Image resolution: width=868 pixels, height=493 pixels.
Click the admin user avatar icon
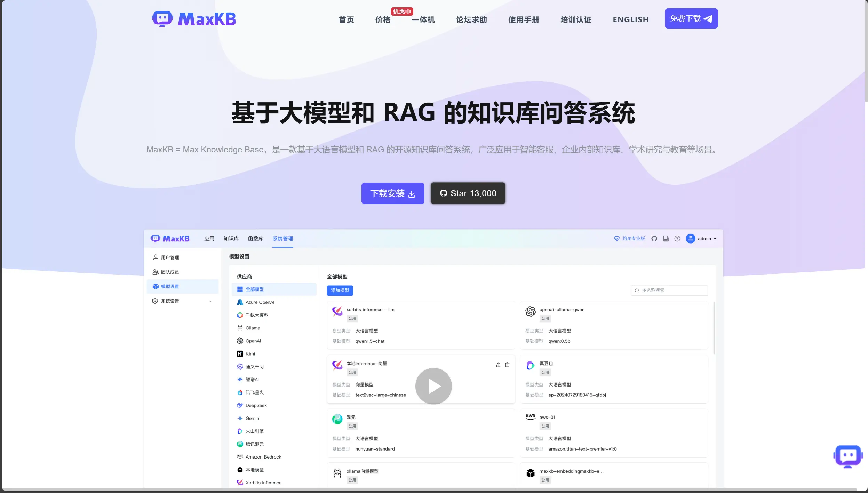[690, 239]
